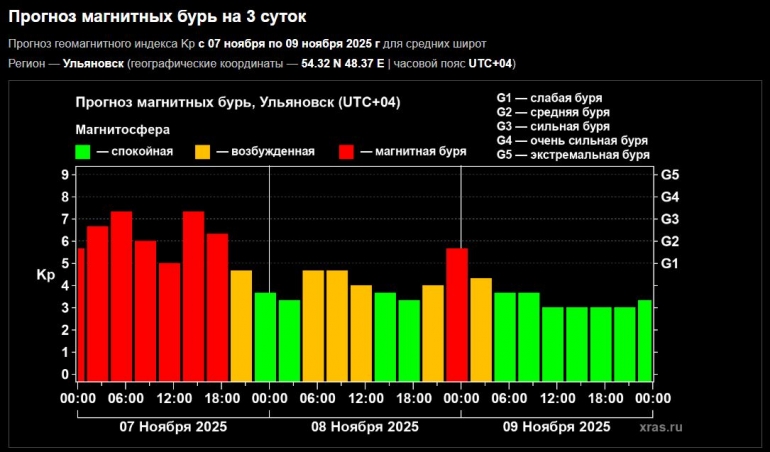Screen dimensions: 770x452
Task: Click the 'Kp' axis title on the left
Action: (x=45, y=275)
